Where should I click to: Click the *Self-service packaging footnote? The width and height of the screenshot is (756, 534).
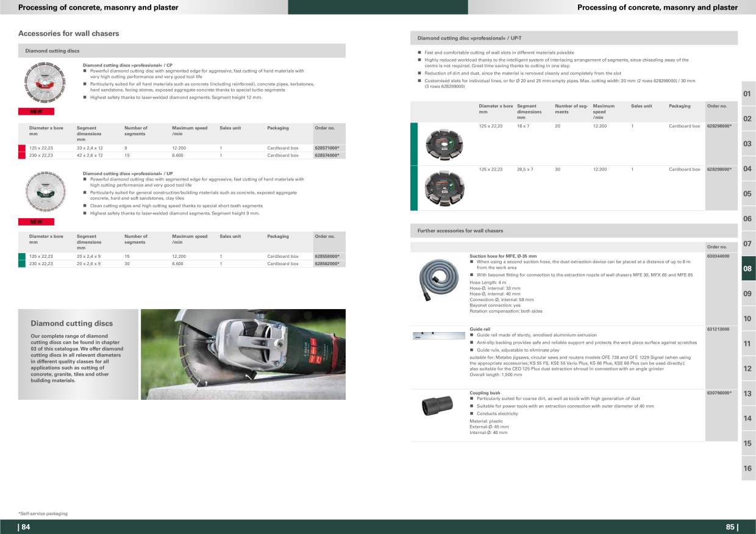(x=43, y=514)
